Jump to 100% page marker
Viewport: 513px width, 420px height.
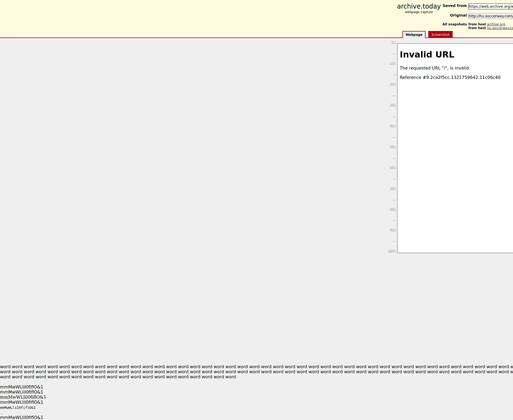coord(392,251)
